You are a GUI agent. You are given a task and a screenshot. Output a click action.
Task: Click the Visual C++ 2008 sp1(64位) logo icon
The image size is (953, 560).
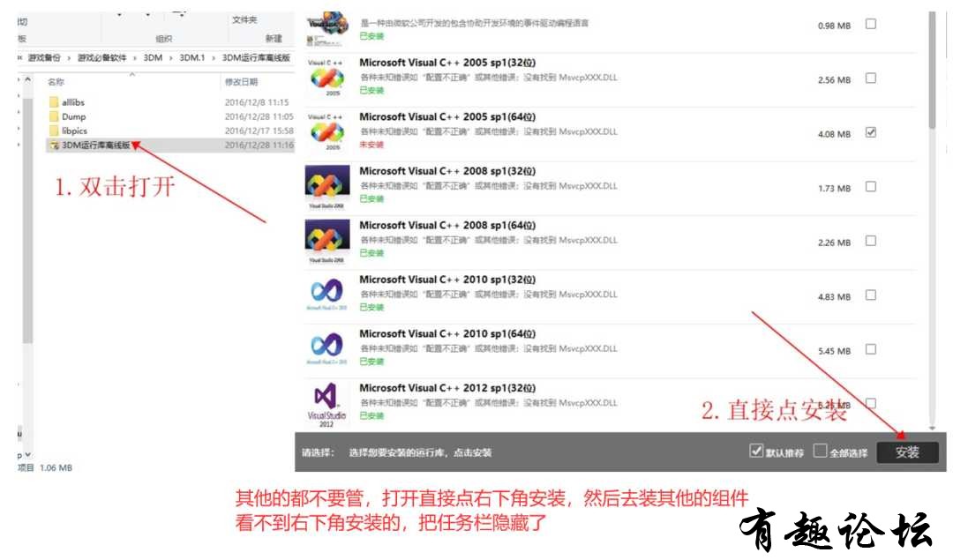point(327,241)
